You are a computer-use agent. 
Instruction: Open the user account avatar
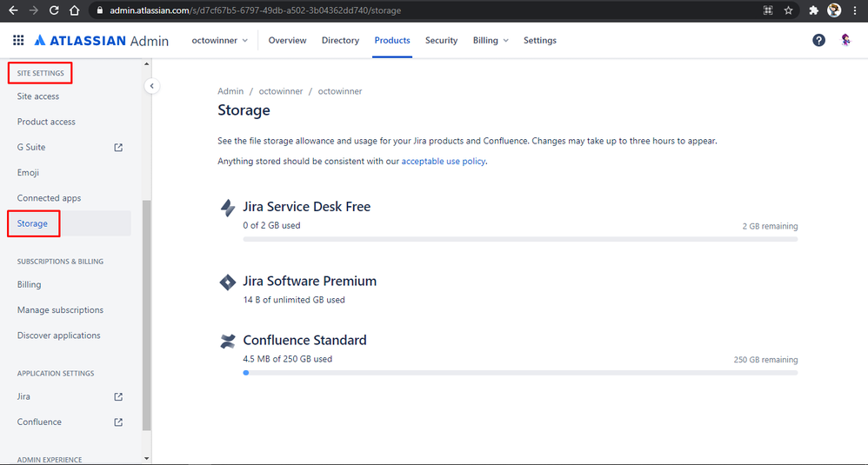845,40
